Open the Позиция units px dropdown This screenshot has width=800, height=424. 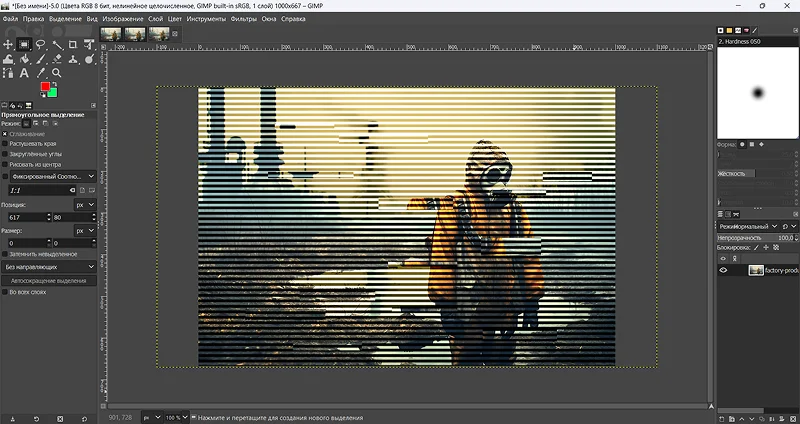85,205
